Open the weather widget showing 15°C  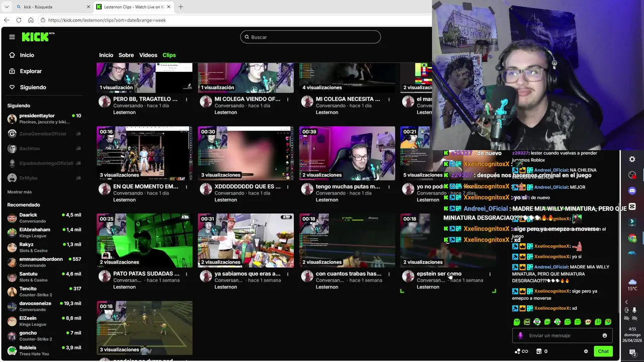632,285
